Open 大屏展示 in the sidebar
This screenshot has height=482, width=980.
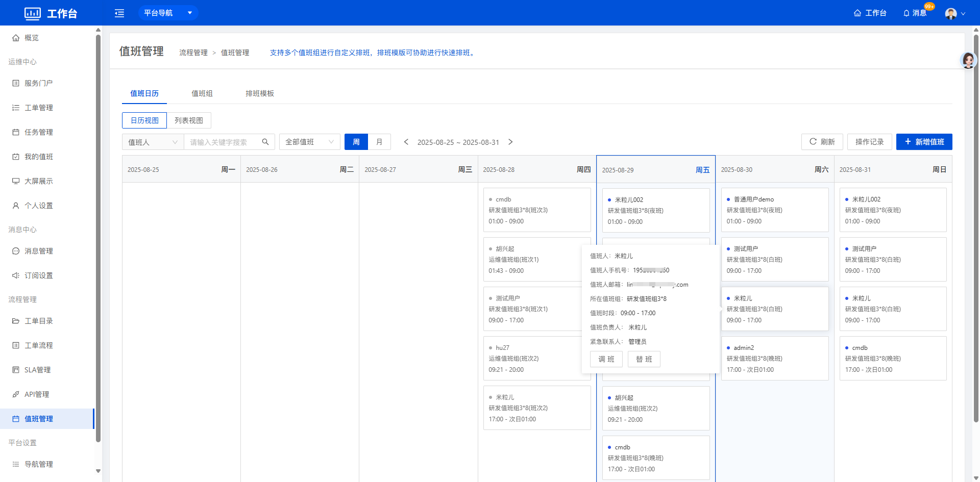[x=39, y=181]
